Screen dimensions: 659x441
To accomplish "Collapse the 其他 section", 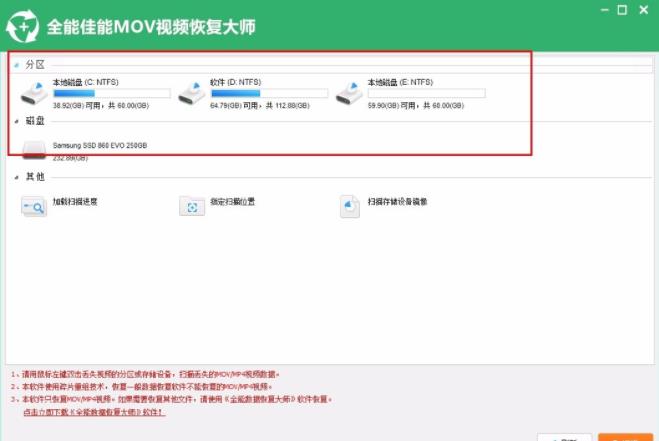I will pyautogui.click(x=16, y=177).
